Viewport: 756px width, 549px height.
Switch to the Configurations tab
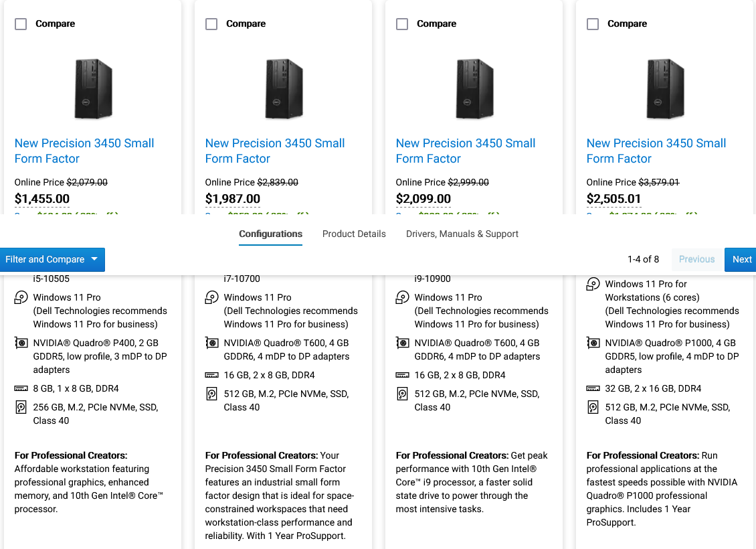[x=270, y=234]
